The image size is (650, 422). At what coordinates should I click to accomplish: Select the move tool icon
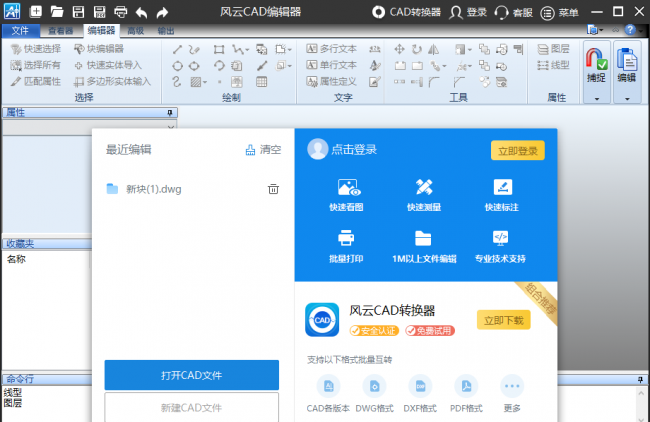point(399,49)
